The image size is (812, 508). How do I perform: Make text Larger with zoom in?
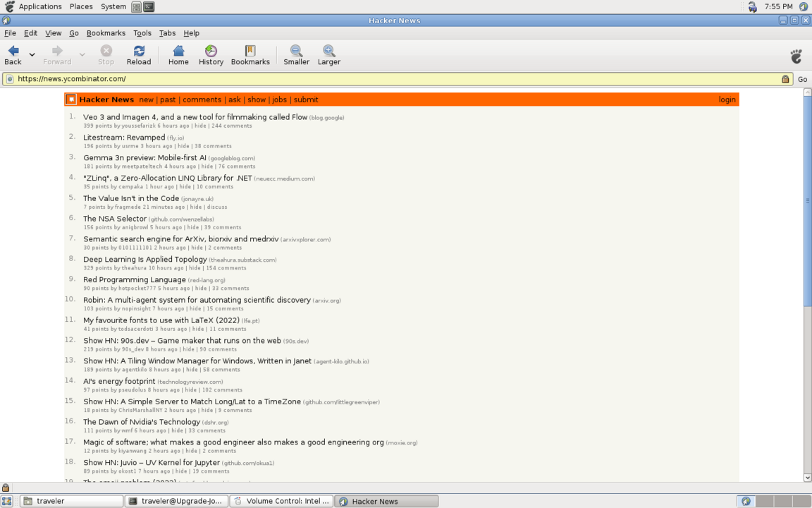pos(329,55)
